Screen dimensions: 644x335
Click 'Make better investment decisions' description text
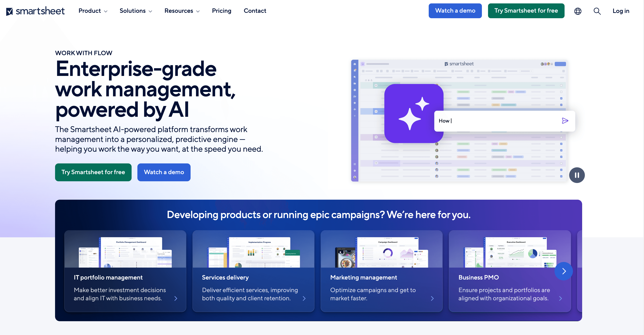(x=120, y=294)
